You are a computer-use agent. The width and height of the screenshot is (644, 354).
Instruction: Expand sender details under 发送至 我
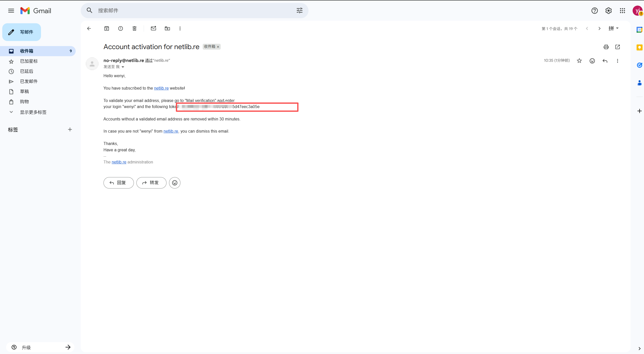122,67
